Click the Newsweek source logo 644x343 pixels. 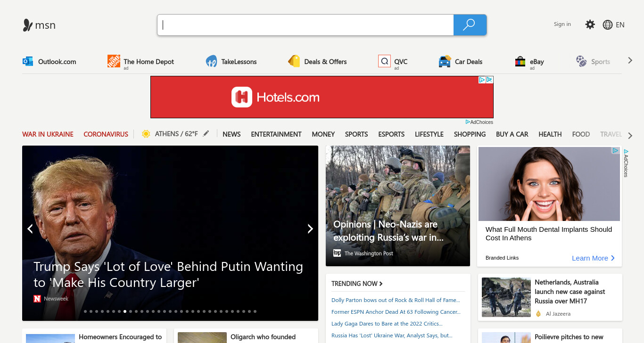coord(37,299)
